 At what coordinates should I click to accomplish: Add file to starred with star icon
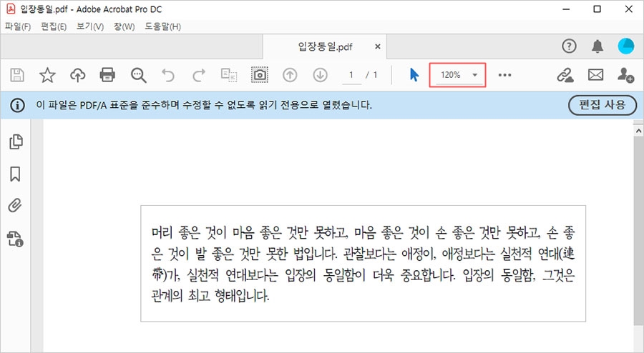pyautogui.click(x=47, y=75)
